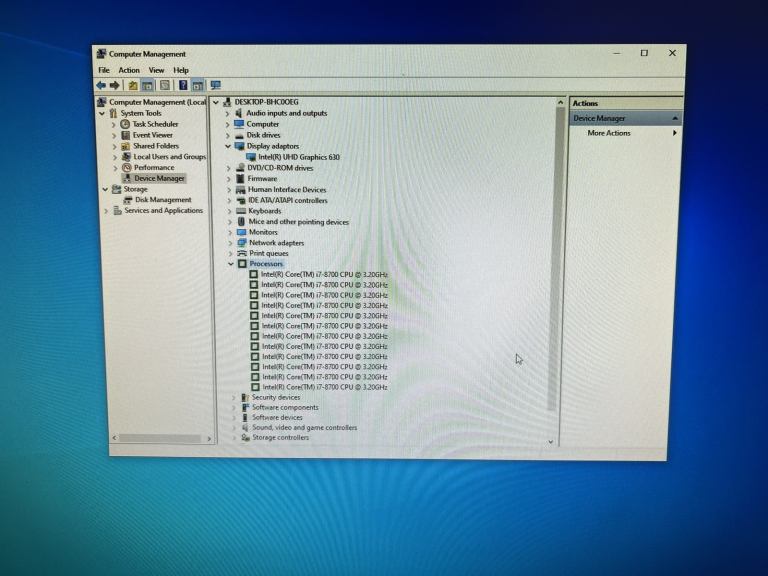Image resolution: width=768 pixels, height=576 pixels.
Task: Select Disk Management under Storage
Action: coord(163,200)
